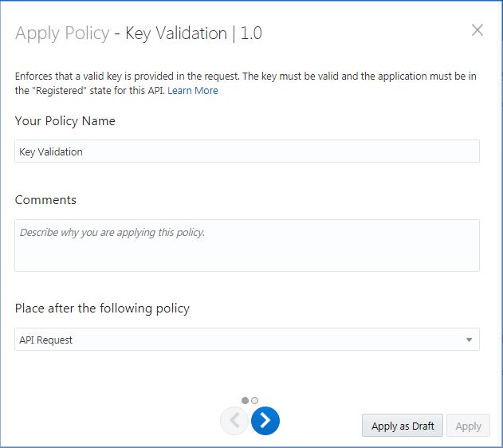Image resolution: width=503 pixels, height=448 pixels.
Task: Click the Your Policy Name label
Action: pyautogui.click(x=65, y=121)
